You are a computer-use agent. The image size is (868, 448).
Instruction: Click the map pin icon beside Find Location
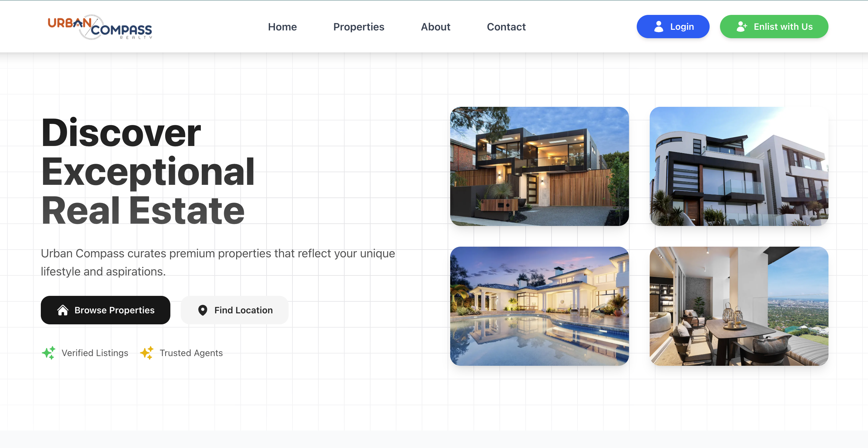pyautogui.click(x=202, y=310)
